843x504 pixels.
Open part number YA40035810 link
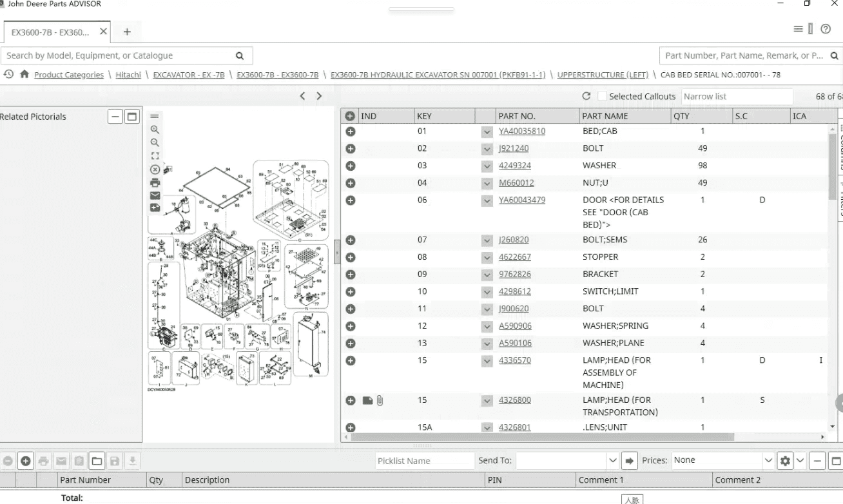click(522, 131)
